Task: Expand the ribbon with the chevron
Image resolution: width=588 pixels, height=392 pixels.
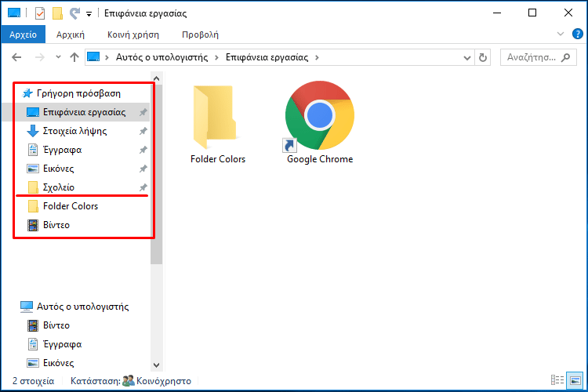Action: point(561,34)
